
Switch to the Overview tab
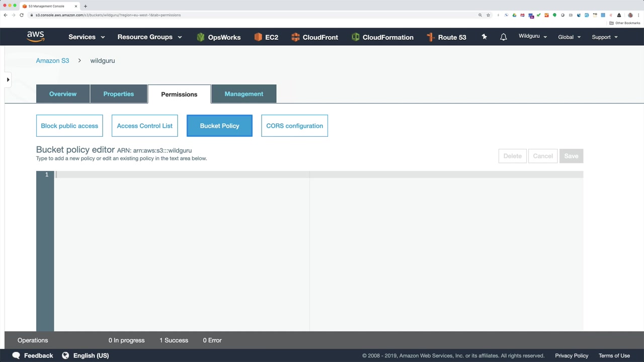point(63,94)
